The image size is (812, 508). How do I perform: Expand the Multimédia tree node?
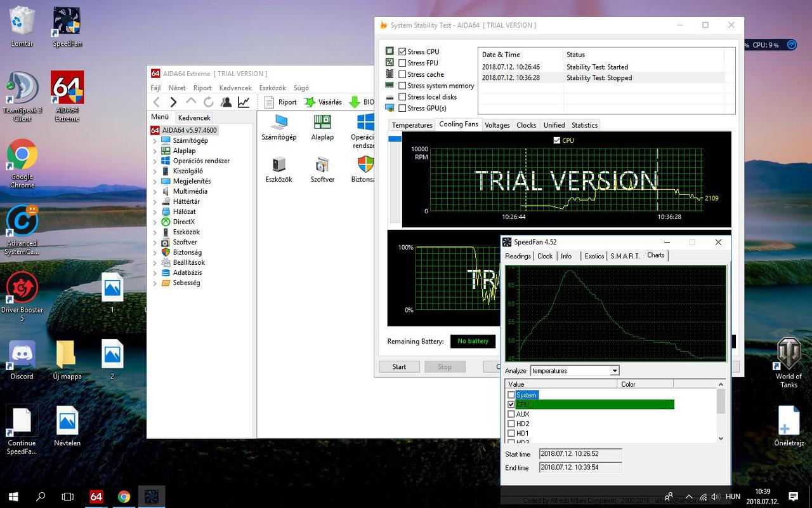tap(155, 192)
